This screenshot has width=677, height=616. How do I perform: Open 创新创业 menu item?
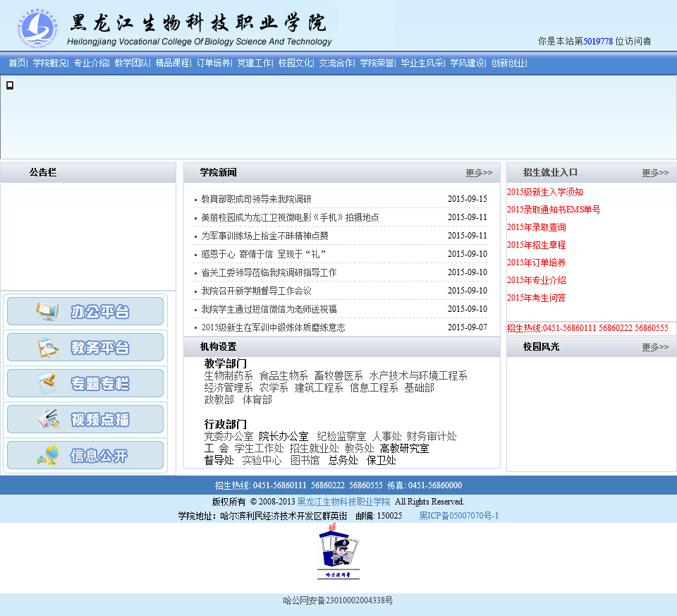(508, 63)
